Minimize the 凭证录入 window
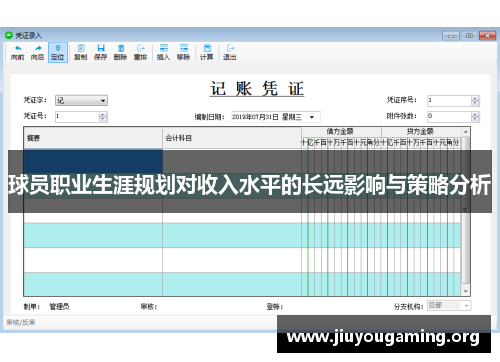500x362 pixels. pyautogui.click(x=451, y=35)
